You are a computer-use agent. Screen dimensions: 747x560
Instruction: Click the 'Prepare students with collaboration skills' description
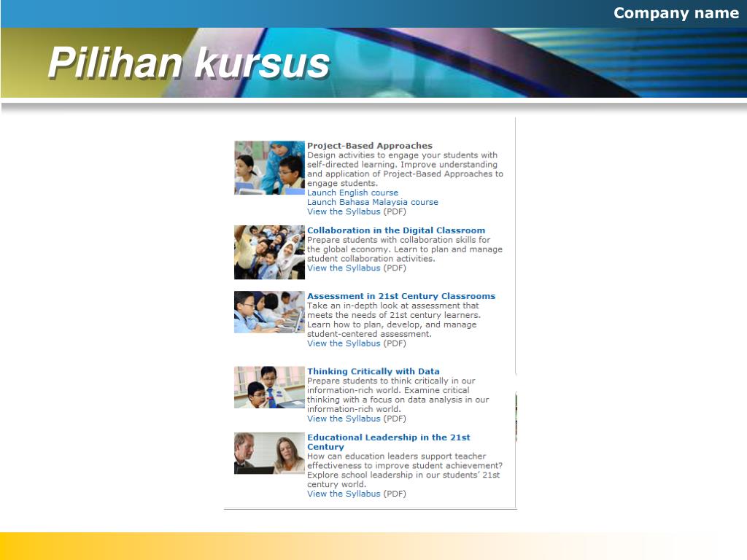point(404,249)
